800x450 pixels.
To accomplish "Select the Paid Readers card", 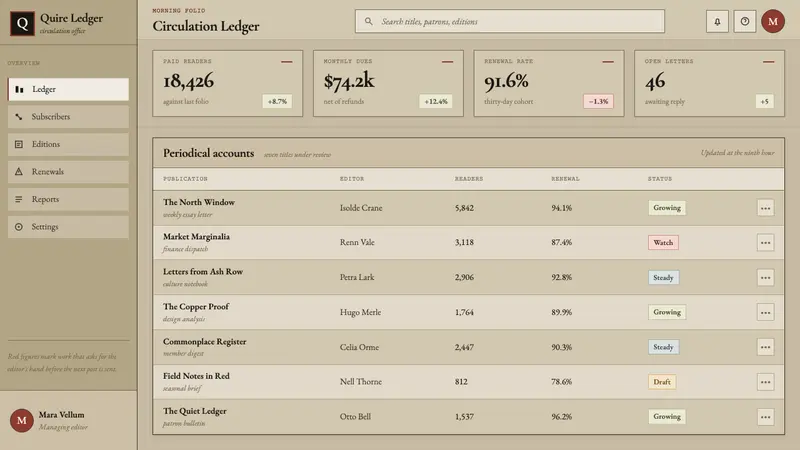I will (228, 83).
